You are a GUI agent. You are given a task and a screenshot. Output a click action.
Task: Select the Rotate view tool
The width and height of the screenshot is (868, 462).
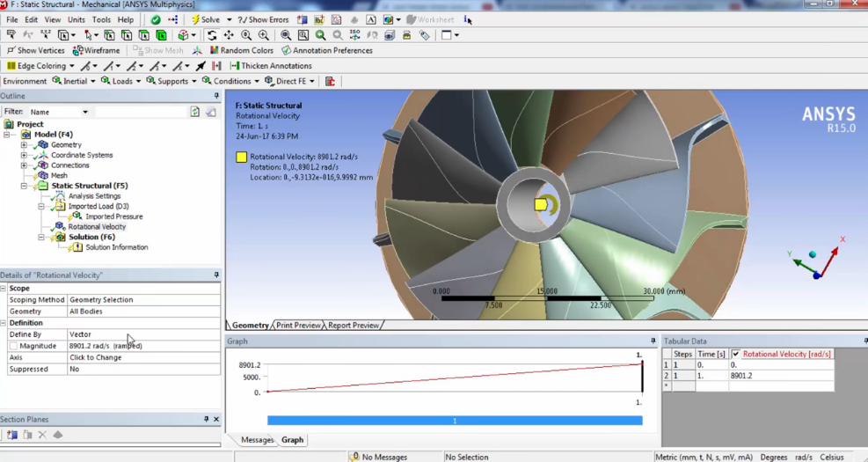coord(211,35)
